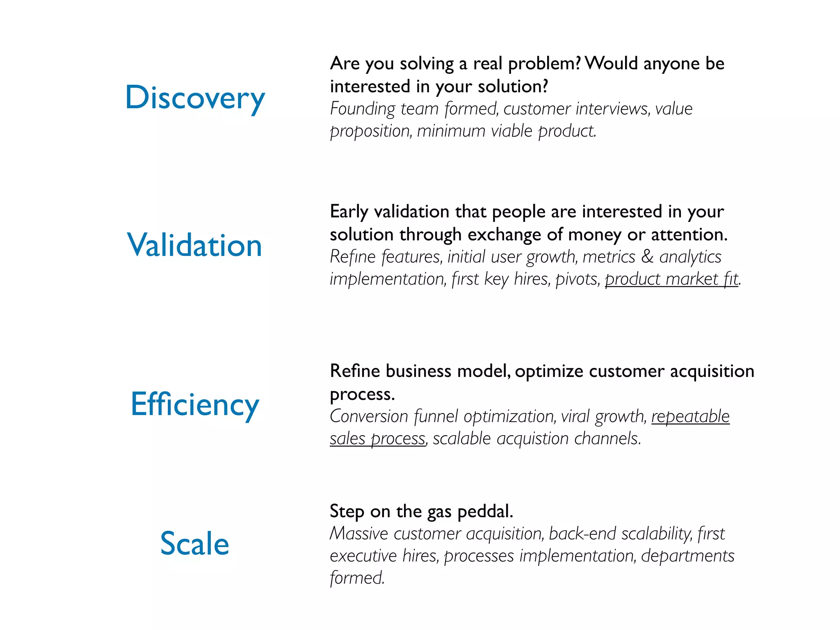
Task: Click the words 'first key hires'
Action: tap(501, 279)
